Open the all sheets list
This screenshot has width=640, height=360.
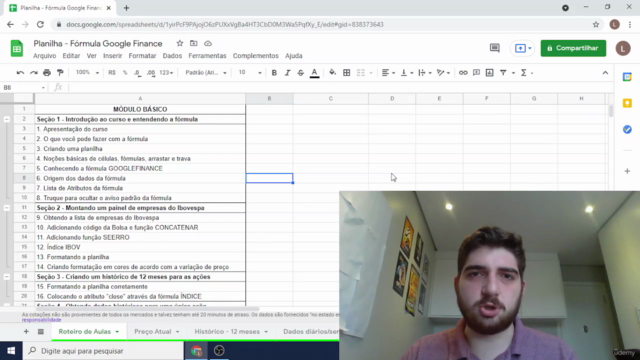click(x=40, y=331)
